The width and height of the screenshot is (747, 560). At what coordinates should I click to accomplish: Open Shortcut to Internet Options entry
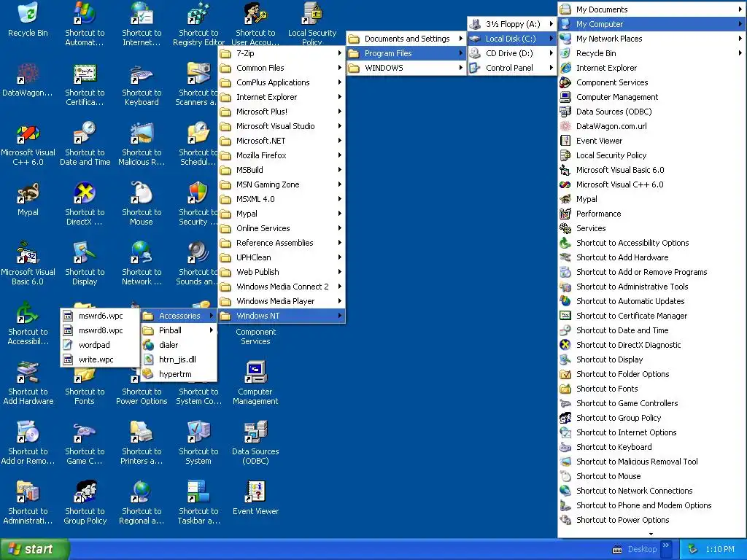651,432
